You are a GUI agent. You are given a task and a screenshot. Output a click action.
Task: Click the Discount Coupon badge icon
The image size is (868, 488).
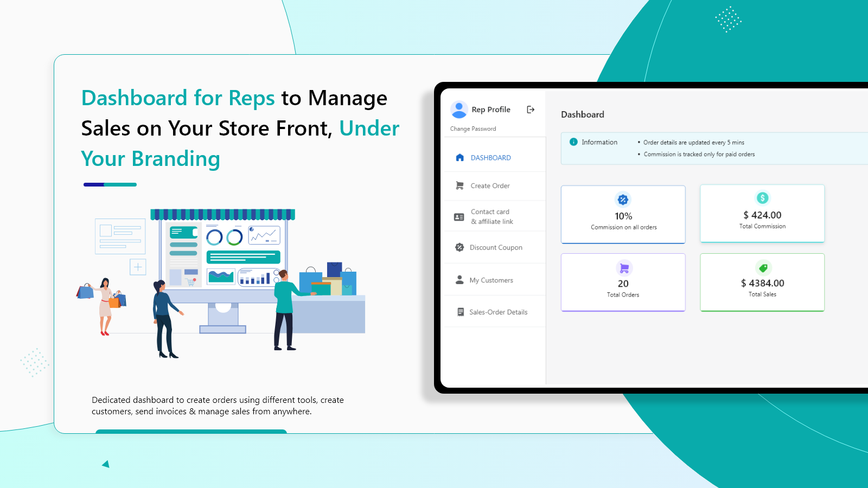(459, 247)
